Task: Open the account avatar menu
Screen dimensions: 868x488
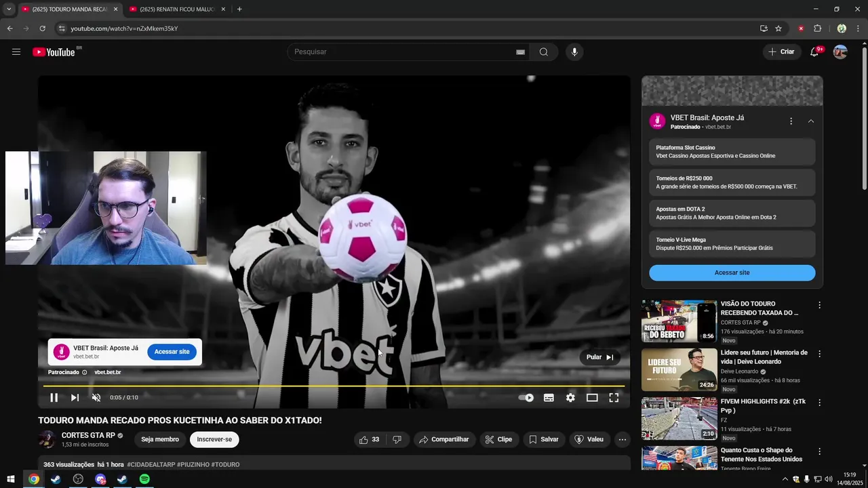Action: [x=840, y=52]
